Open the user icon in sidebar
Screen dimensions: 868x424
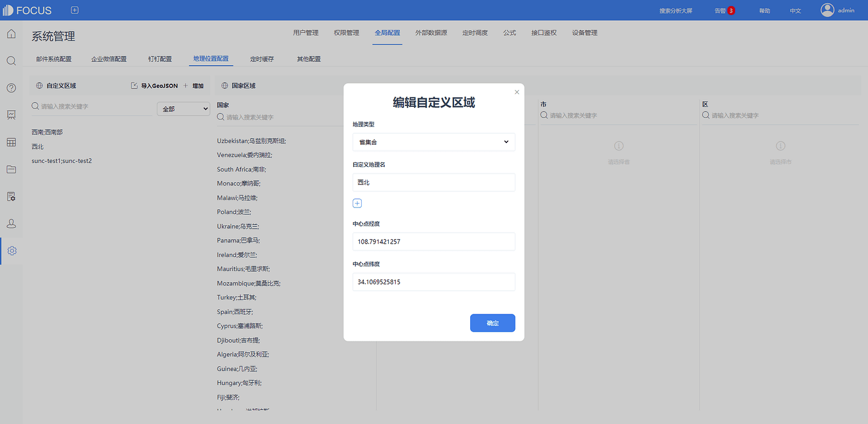pyautogui.click(x=11, y=223)
